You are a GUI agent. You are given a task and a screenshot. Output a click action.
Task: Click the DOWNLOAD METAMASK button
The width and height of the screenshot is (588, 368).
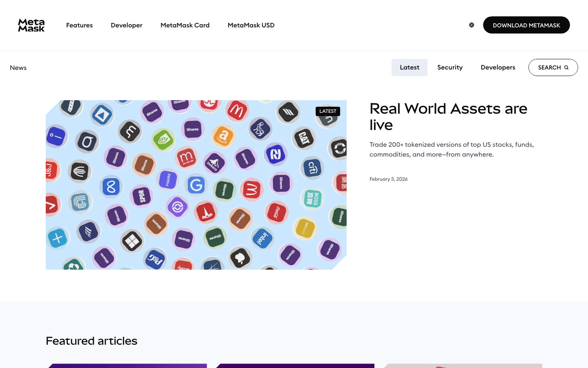[526, 25]
